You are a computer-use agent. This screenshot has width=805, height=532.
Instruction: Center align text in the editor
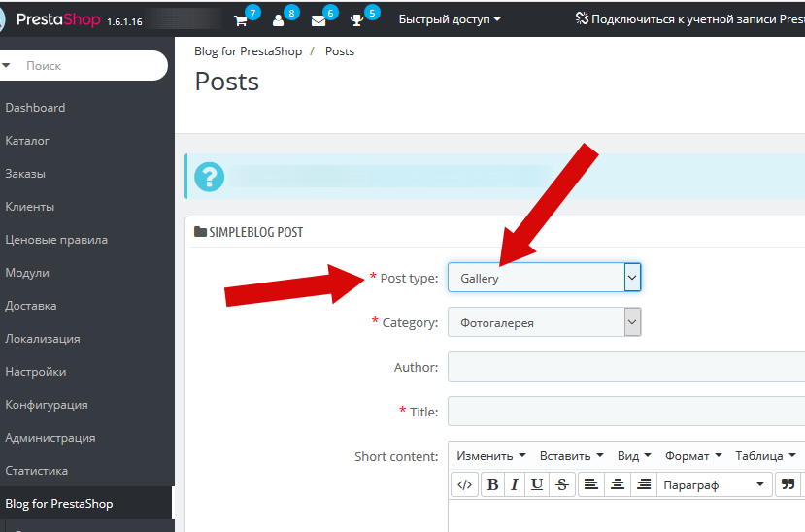point(618,484)
